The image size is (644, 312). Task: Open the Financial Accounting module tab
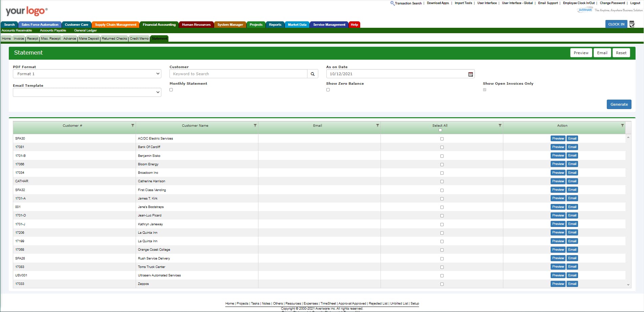click(159, 25)
